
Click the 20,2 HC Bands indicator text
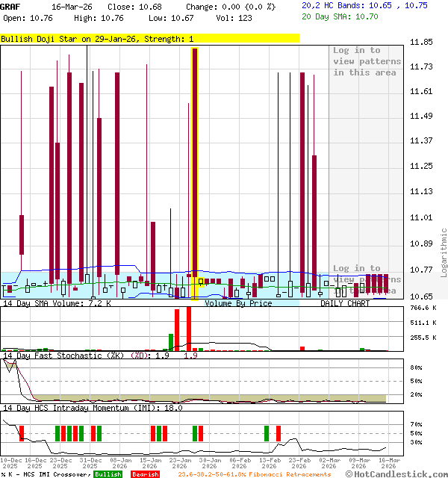point(364,5)
